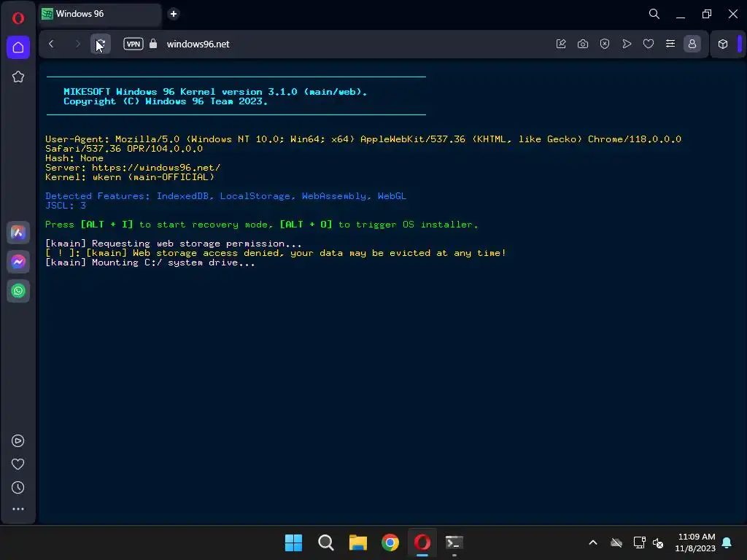Open the network display tray icon

point(639,542)
